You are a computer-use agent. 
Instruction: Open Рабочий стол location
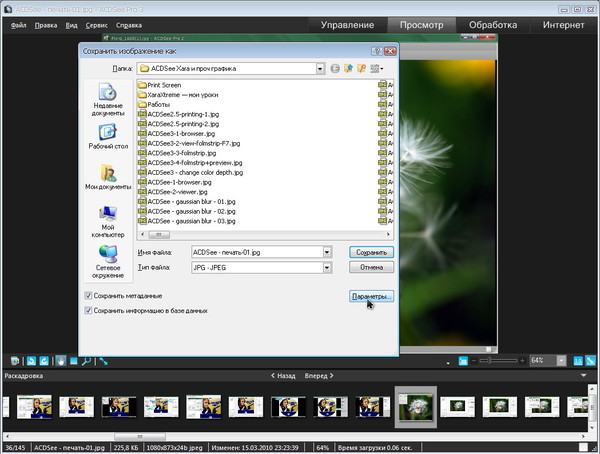(x=108, y=137)
